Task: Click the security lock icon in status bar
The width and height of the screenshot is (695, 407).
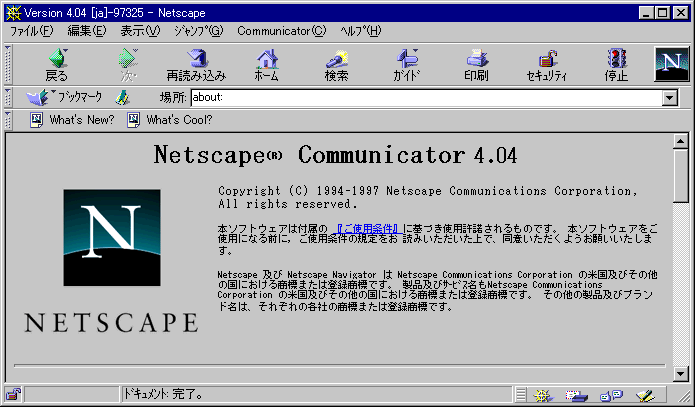Action: (x=13, y=394)
